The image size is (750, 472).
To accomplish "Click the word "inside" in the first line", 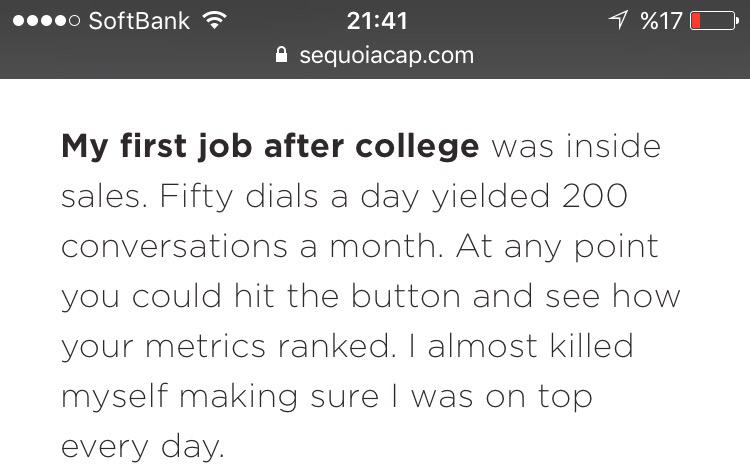I will (611, 147).
